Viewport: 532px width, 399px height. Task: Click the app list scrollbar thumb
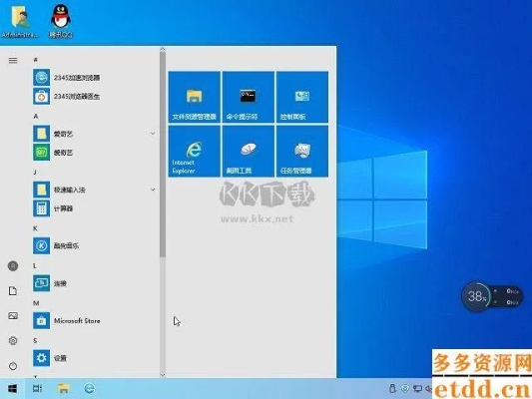163,155
